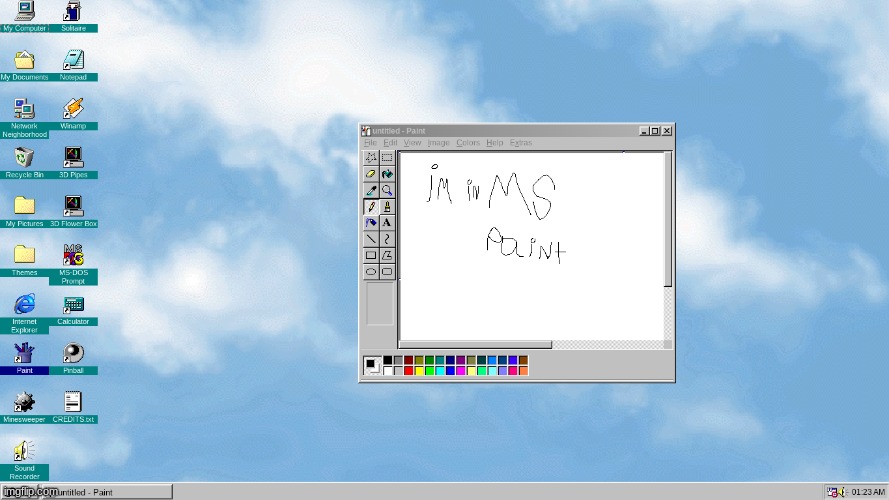This screenshot has height=500, width=889.
Task: Minimize the Paint window
Action: pos(644,131)
